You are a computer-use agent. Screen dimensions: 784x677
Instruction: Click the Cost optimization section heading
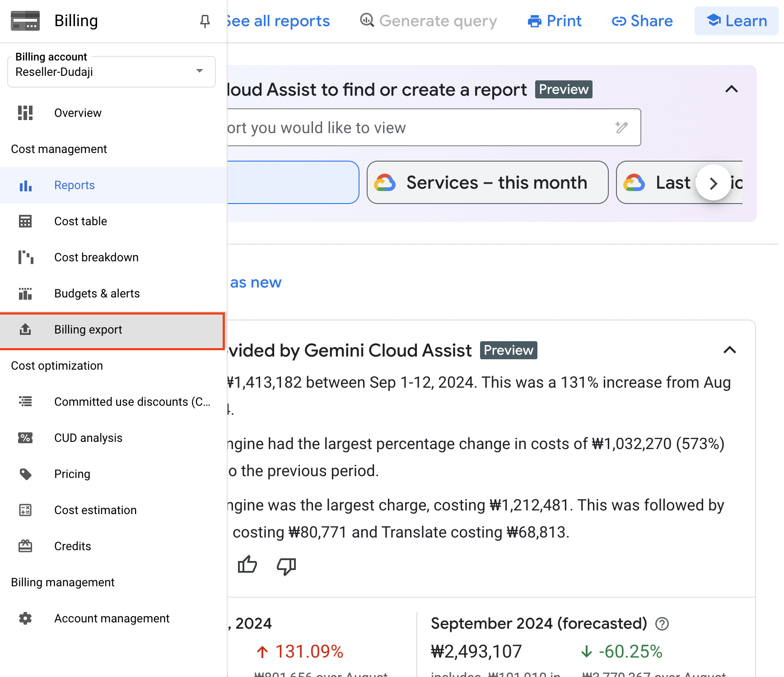point(57,366)
